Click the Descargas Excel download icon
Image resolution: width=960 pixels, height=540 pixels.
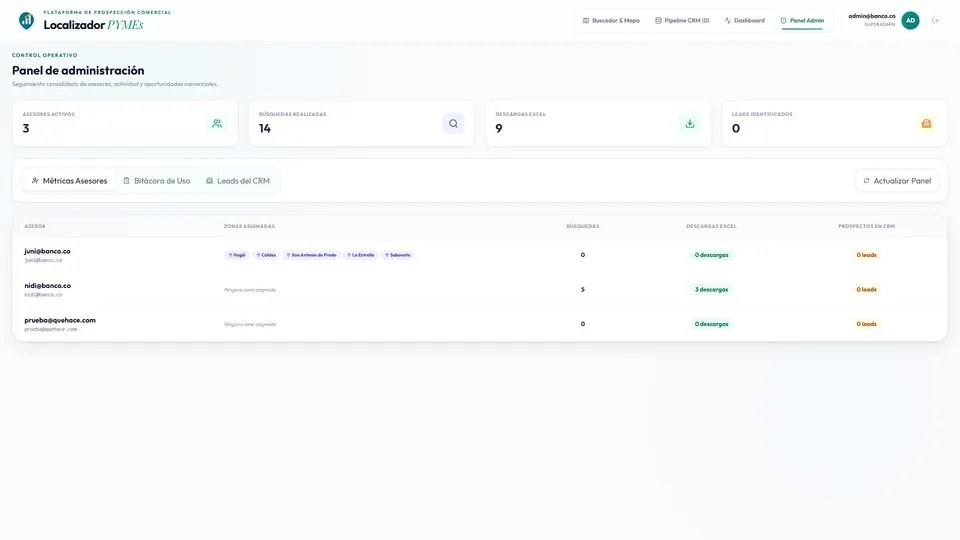tap(690, 124)
